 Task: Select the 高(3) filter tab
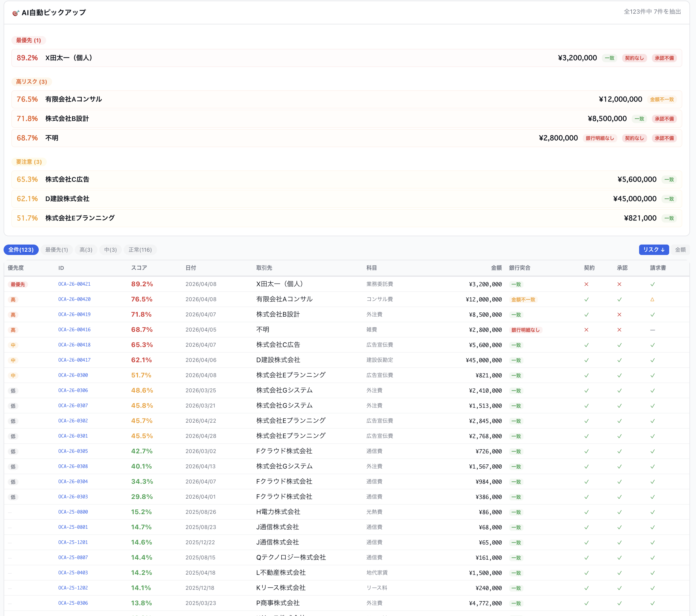pyautogui.click(x=86, y=250)
